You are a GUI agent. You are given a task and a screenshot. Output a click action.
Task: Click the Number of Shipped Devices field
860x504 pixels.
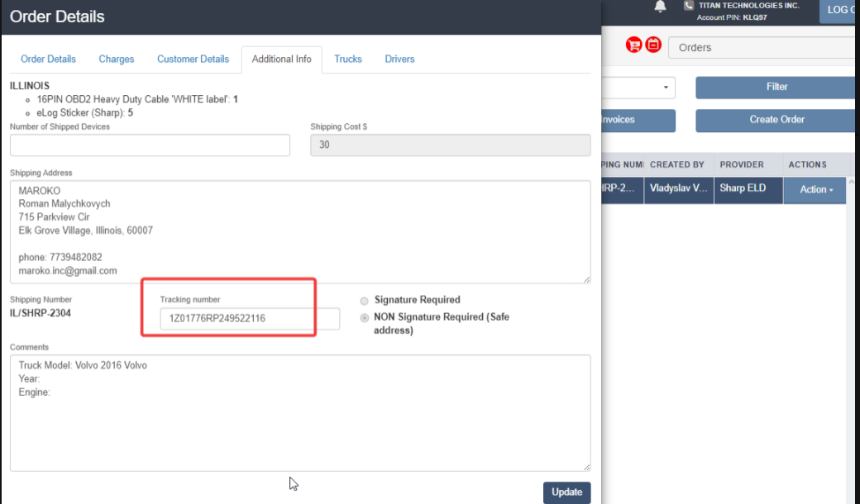150,145
